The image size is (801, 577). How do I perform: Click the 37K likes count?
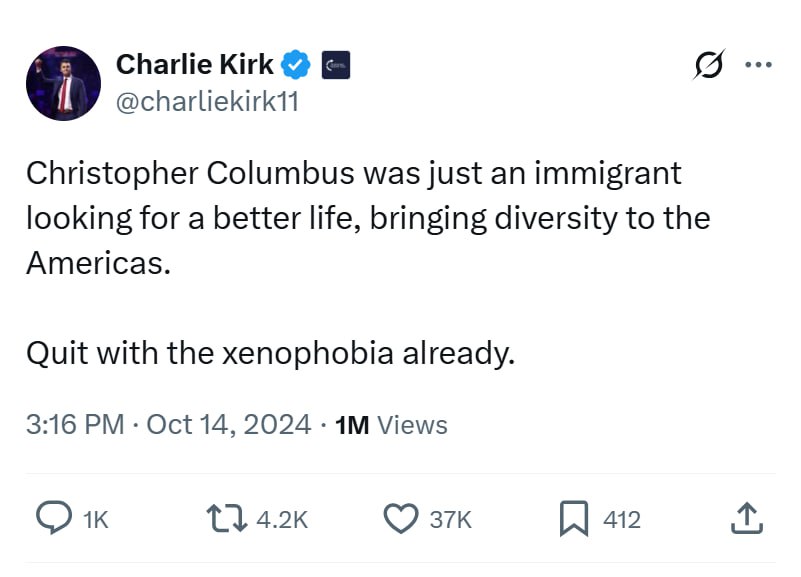pyautogui.click(x=450, y=519)
